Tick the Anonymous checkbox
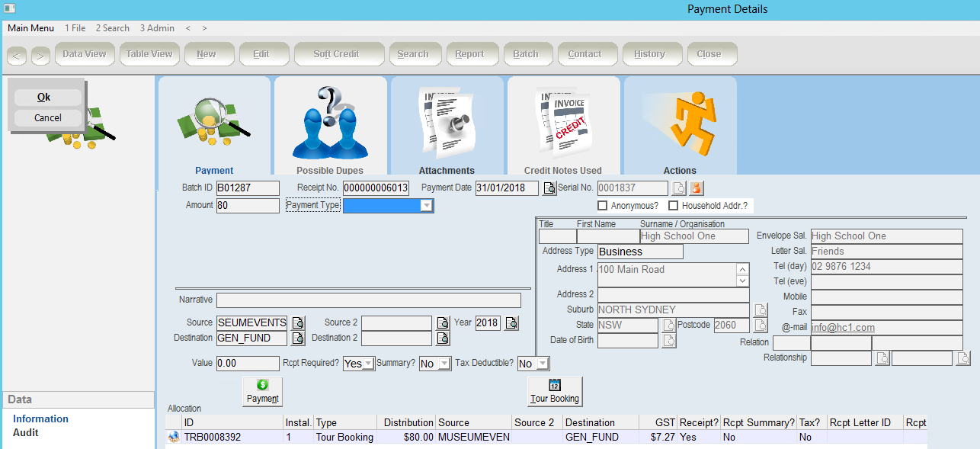The height and width of the screenshot is (449, 980). coord(603,206)
